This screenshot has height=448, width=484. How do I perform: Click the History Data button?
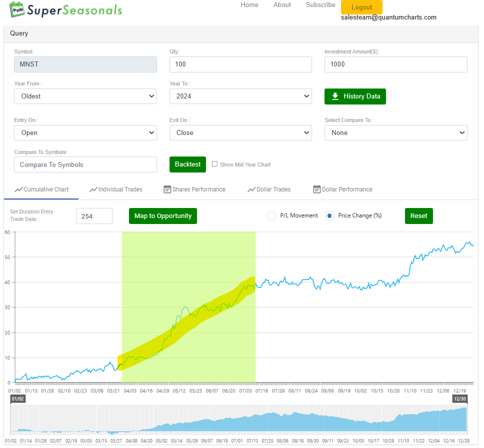click(355, 96)
